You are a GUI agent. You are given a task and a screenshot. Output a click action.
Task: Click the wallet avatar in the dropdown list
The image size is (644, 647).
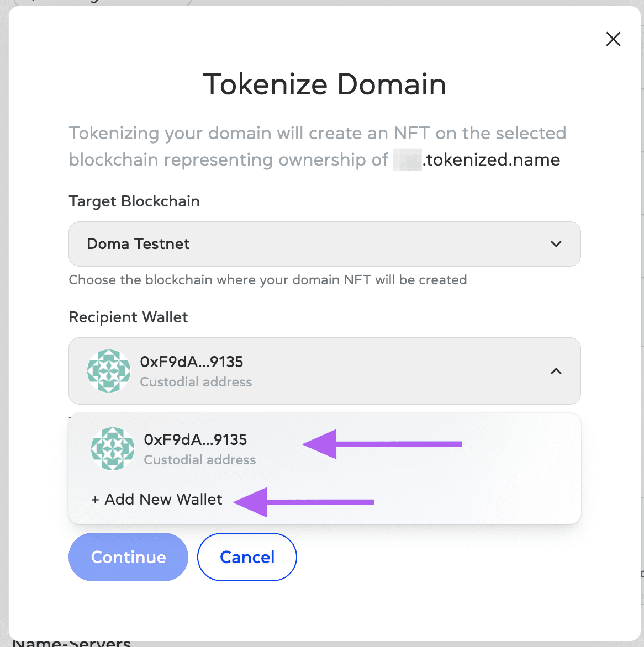point(113,449)
